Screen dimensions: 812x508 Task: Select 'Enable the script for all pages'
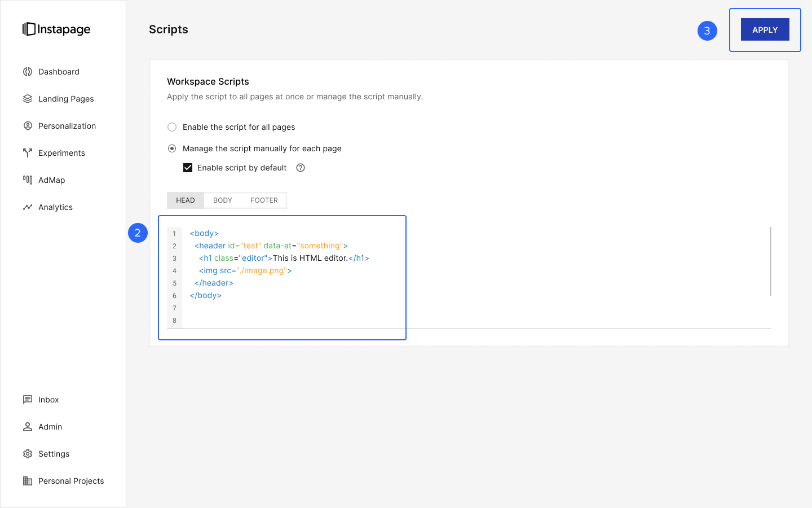(172, 127)
